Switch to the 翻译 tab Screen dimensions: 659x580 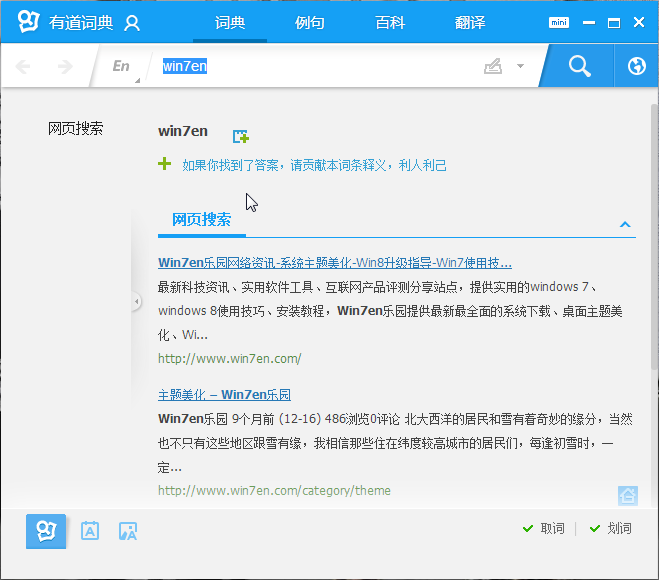pos(470,22)
